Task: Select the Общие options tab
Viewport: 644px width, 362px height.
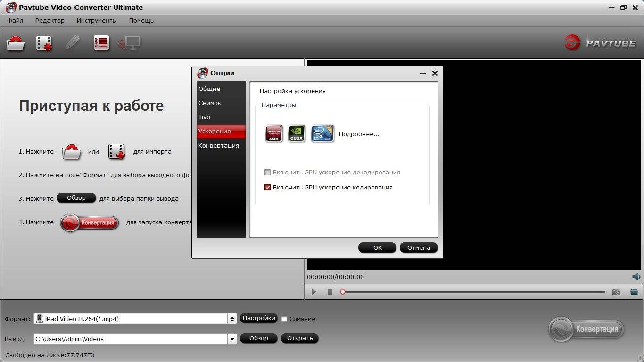Action: tap(221, 89)
